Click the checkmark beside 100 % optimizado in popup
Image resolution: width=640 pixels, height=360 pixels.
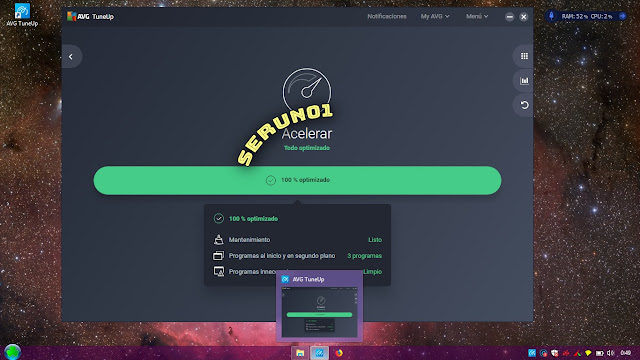pyautogui.click(x=219, y=218)
